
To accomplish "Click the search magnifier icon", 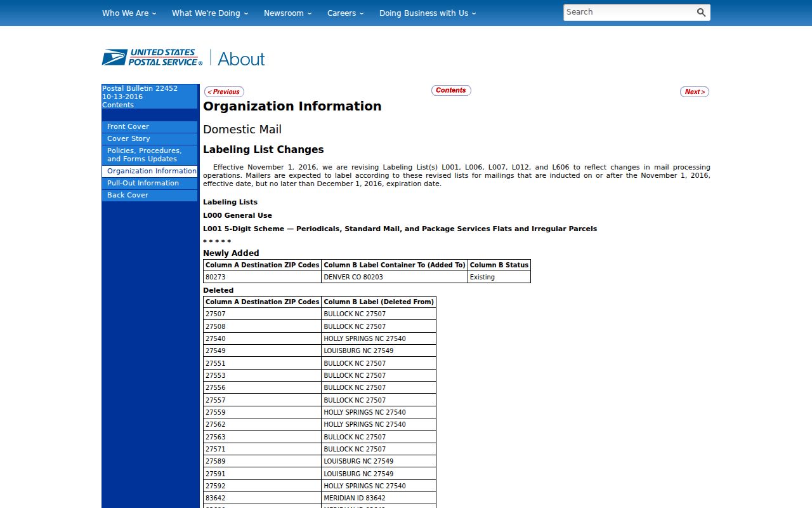I will 701,13.
